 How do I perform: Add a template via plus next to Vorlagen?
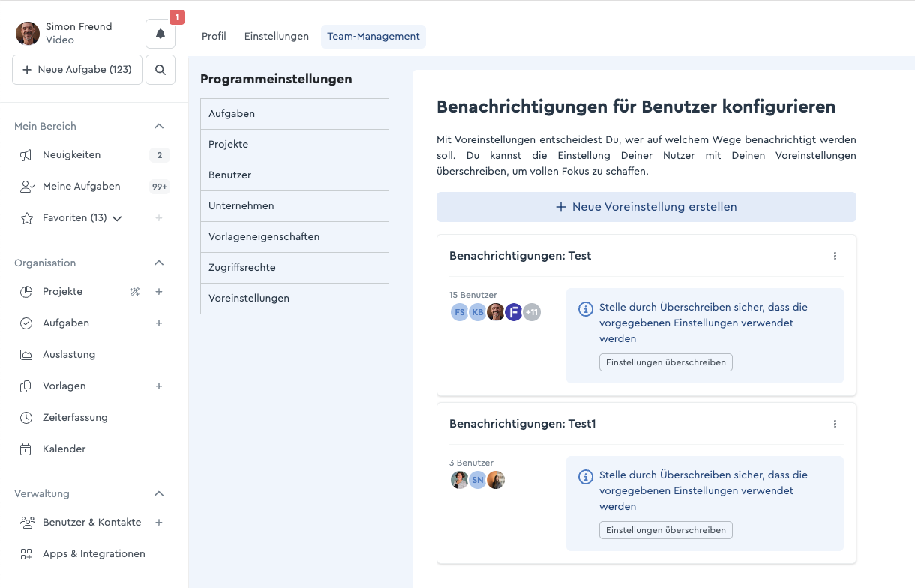coord(159,386)
